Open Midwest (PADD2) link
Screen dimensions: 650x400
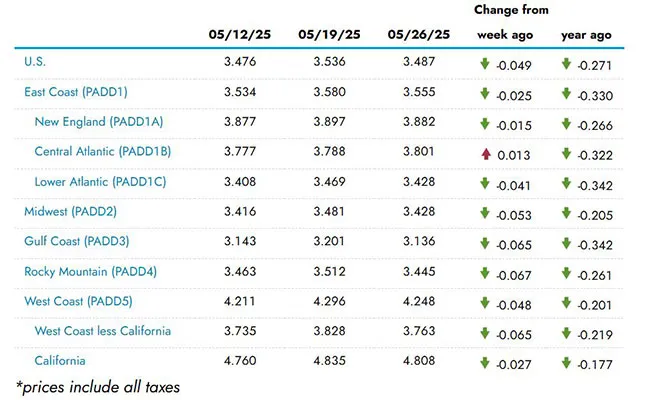[70, 211]
